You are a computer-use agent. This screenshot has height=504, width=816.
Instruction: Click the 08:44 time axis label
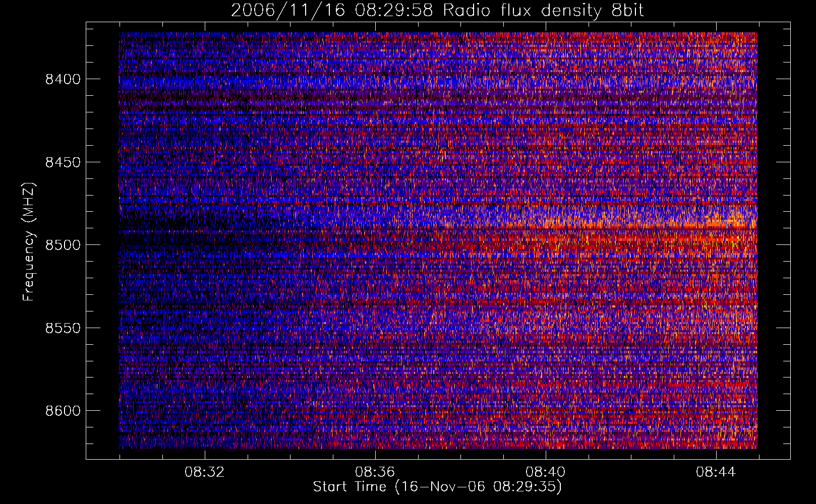716,472
